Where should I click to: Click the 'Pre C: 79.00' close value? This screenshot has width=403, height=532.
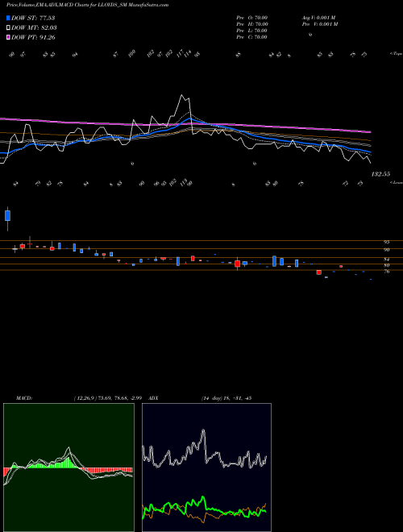[252, 37]
